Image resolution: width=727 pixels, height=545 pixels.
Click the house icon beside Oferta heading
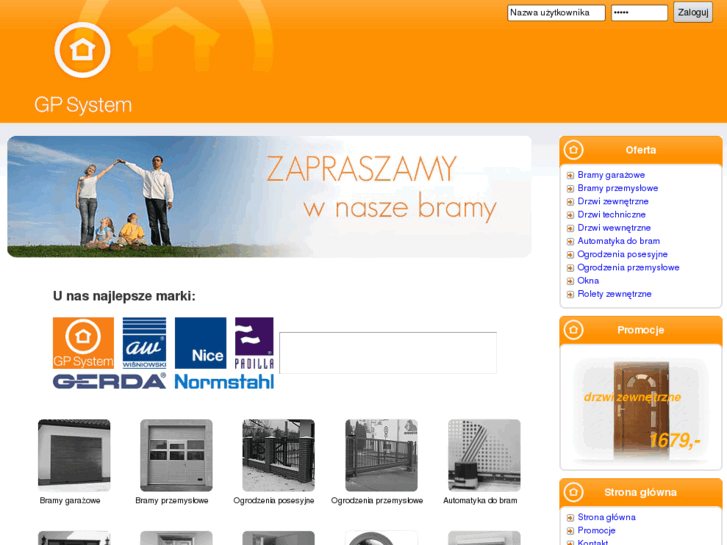point(573,150)
